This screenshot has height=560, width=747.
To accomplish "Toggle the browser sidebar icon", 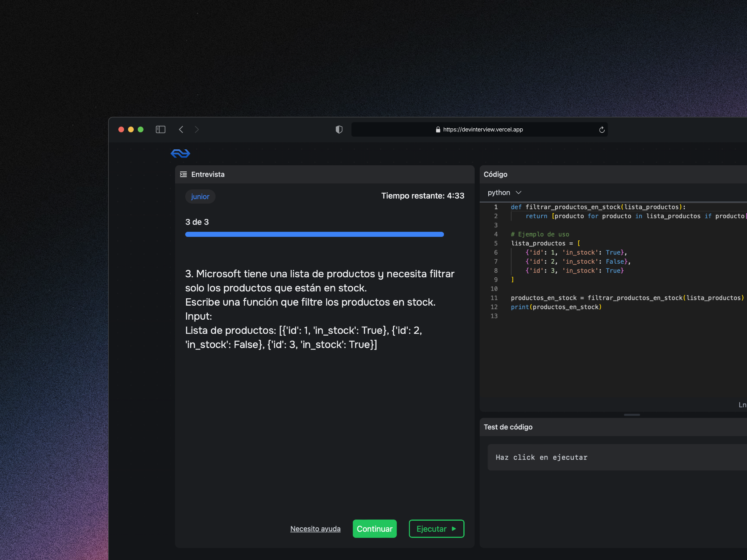I will pos(160,129).
